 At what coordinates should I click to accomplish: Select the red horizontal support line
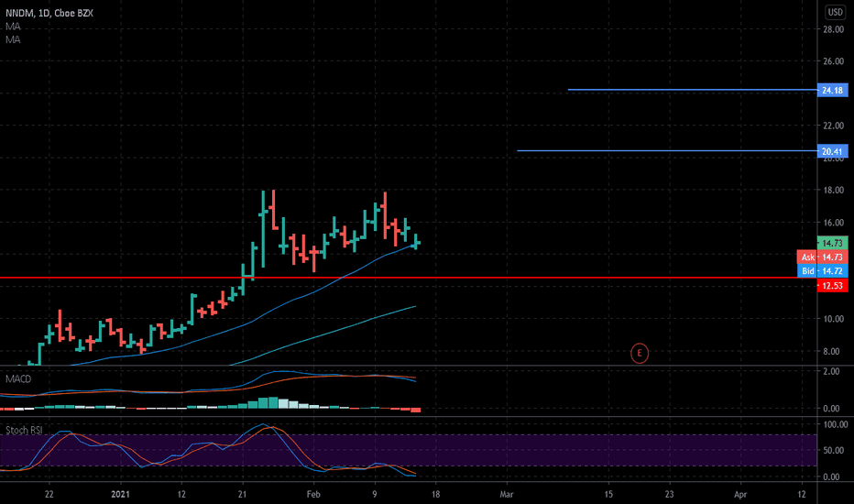pos(409,278)
